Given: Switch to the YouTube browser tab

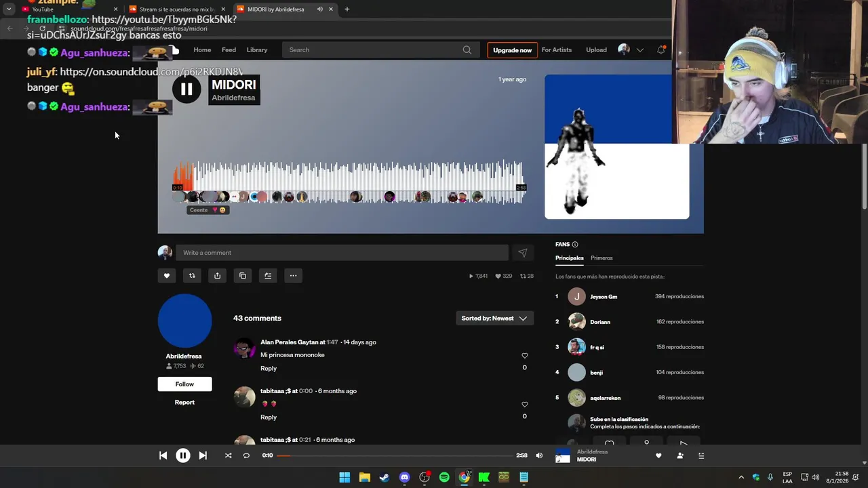Looking at the screenshot, I should 68,9.
